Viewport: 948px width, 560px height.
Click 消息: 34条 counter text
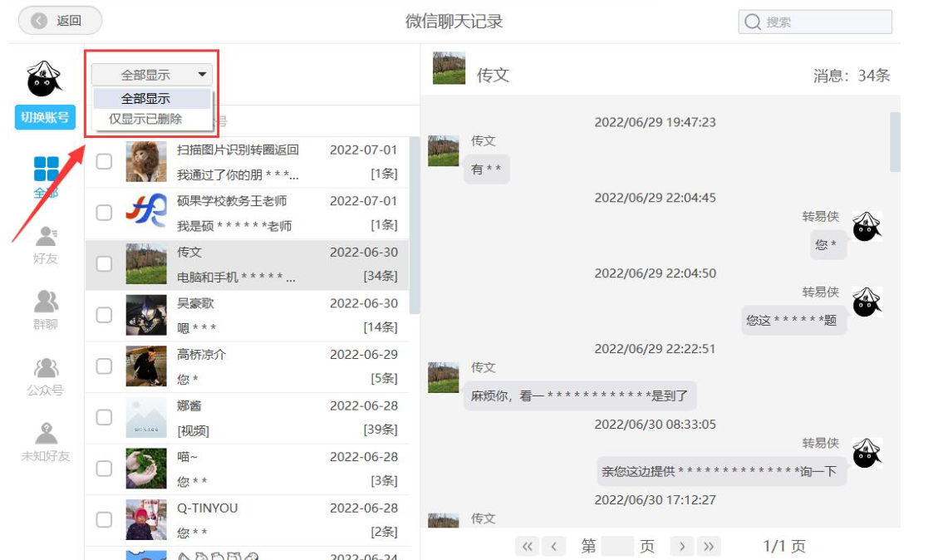pos(852,76)
